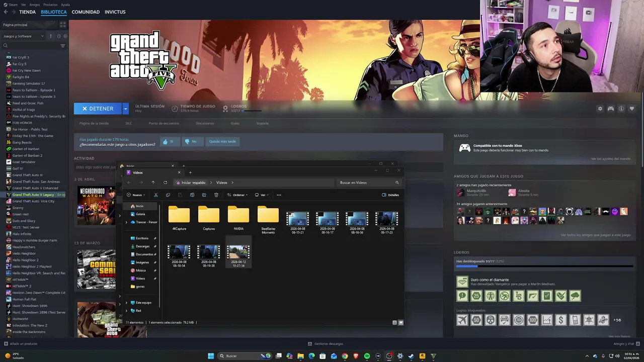The height and width of the screenshot is (362, 644).
Task: Click the delete trash icon in Explorer toolbar
Action: coord(216,195)
